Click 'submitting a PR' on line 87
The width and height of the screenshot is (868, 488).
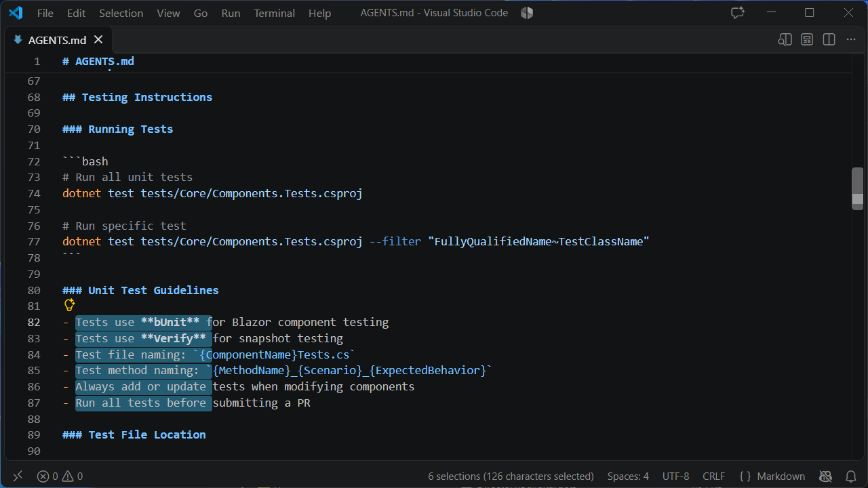(262, 403)
